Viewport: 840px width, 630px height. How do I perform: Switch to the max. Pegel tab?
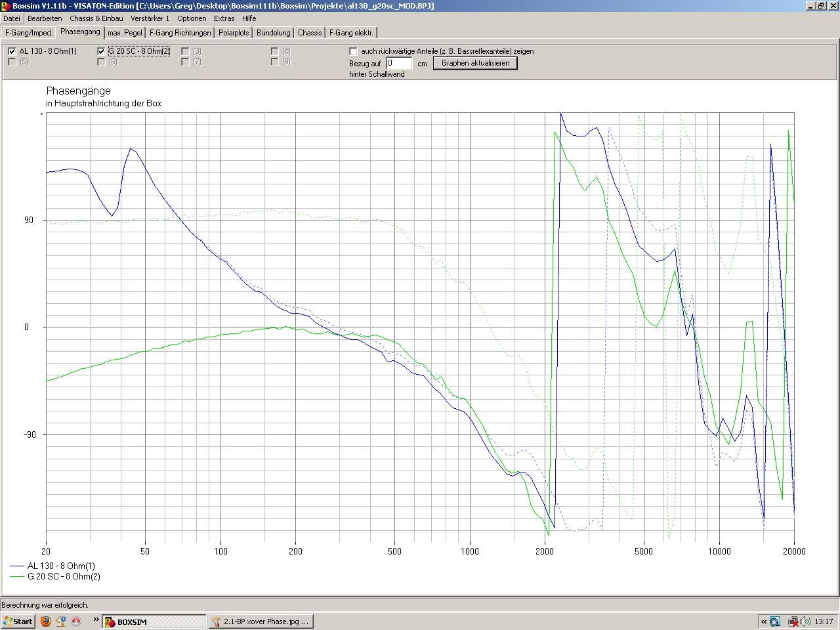point(125,33)
